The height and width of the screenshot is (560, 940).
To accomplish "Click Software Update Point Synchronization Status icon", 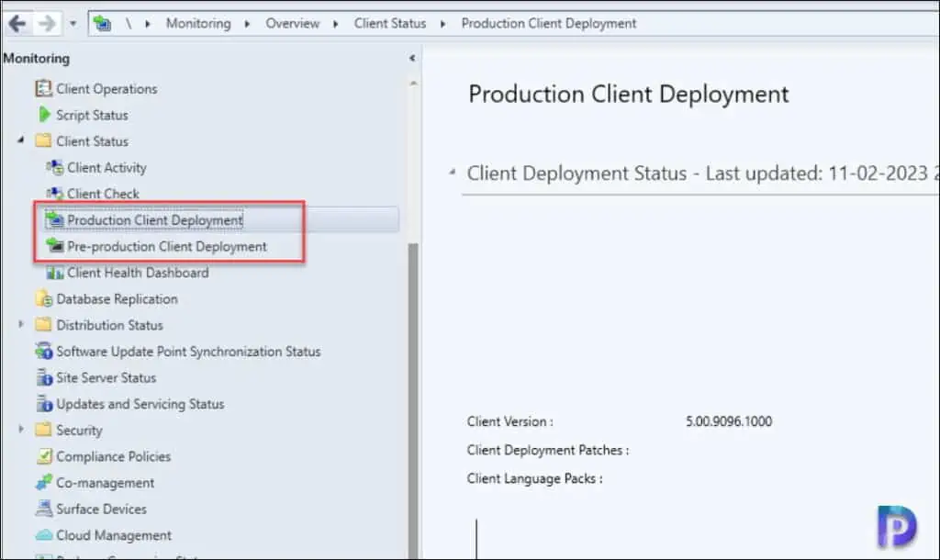I will pos(44,351).
